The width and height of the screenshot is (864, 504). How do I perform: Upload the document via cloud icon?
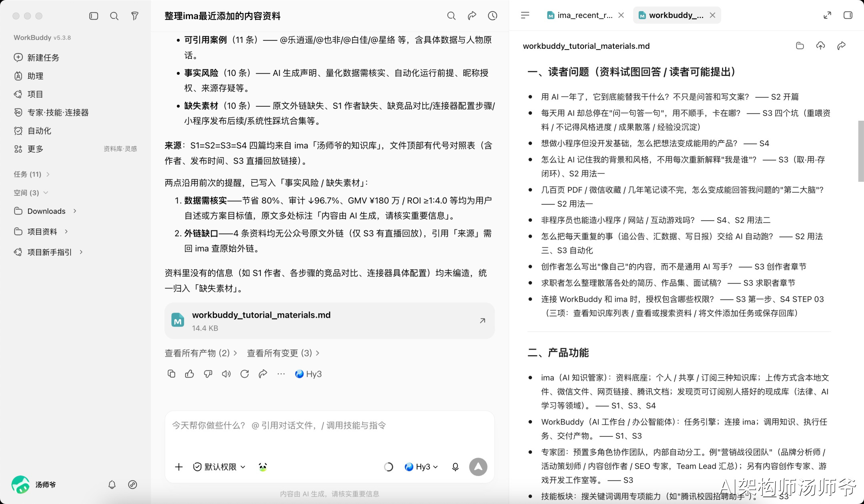tap(820, 46)
